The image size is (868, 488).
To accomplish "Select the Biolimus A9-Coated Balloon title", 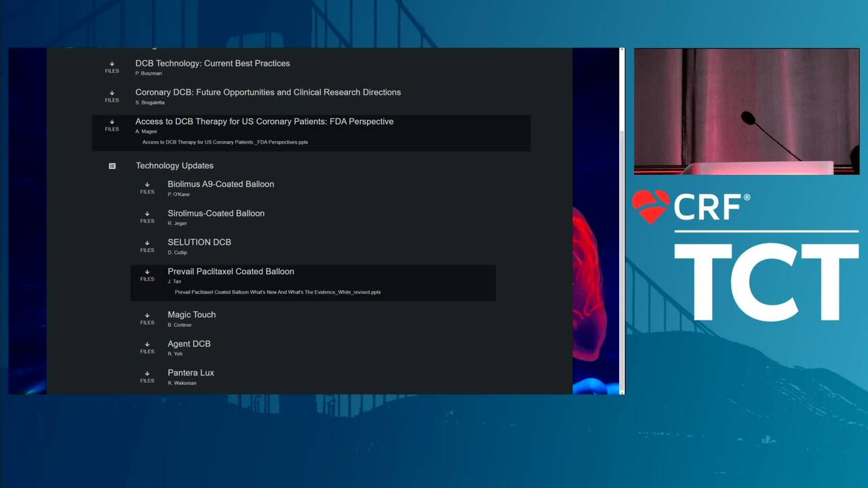I will click(221, 184).
